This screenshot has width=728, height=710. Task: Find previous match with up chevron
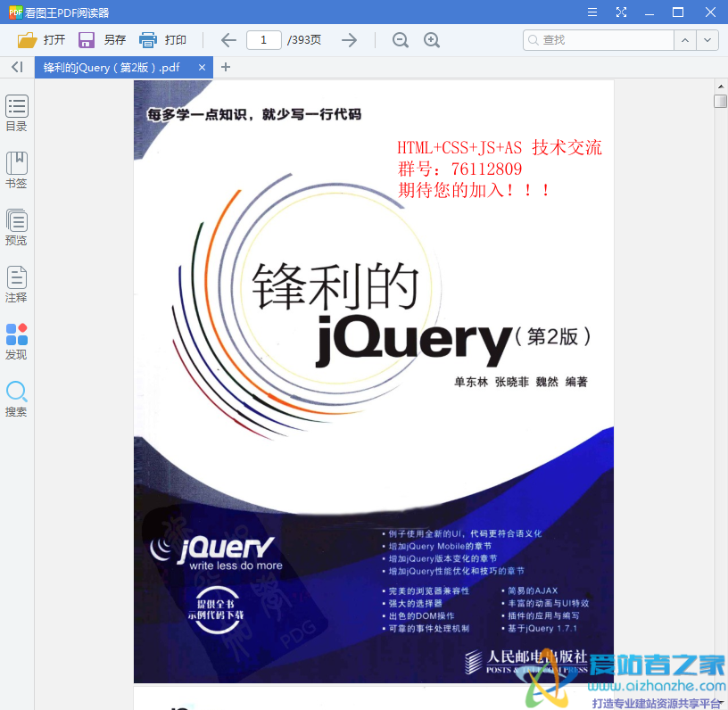685,40
